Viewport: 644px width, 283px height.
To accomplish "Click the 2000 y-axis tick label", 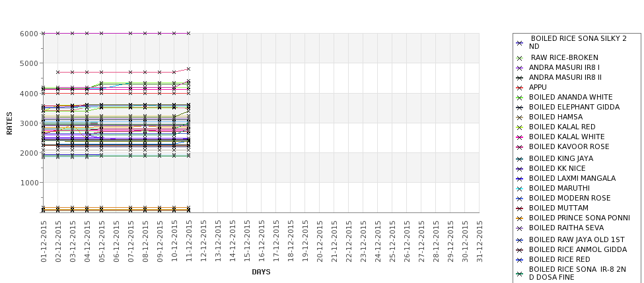I will pos(29,152).
